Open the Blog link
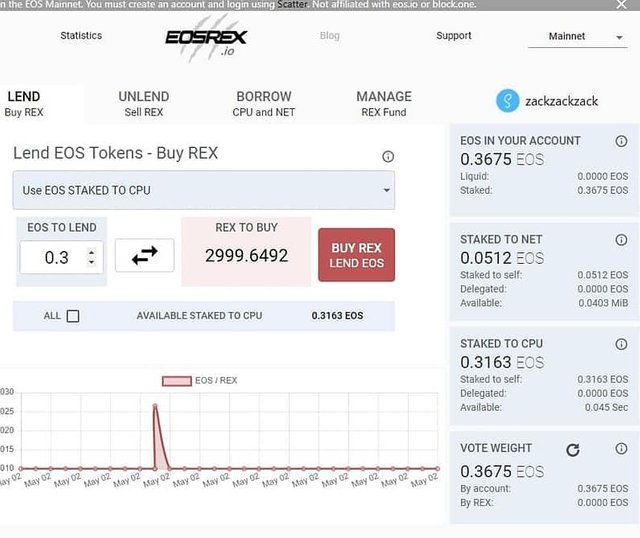640x538 pixels. (330, 36)
